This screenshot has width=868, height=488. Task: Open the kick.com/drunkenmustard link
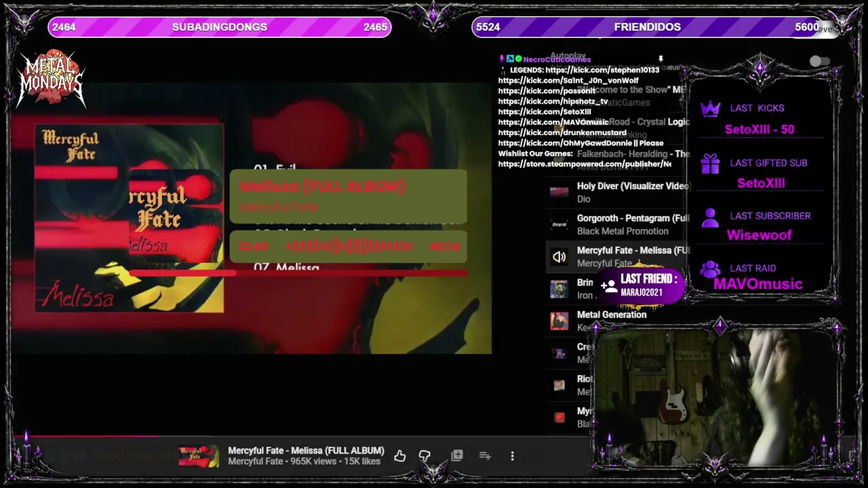tap(562, 133)
